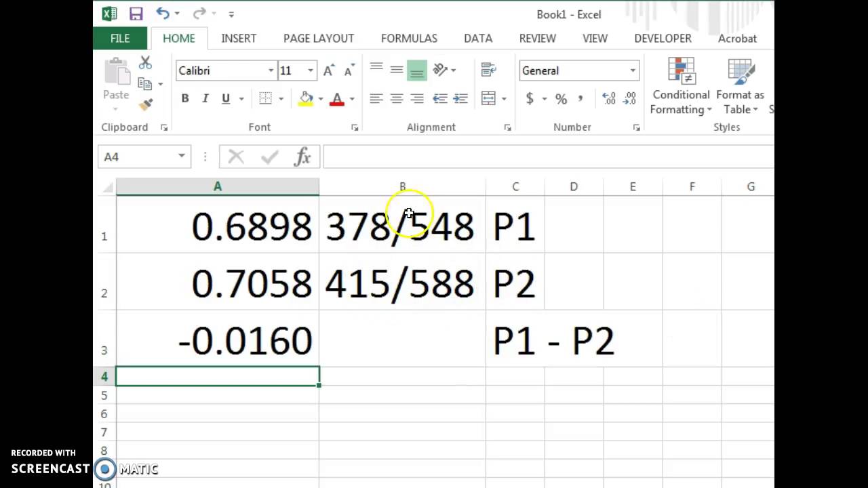
Task: Increase the decimal places
Action: pyautogui.click(x=609, y=99)
